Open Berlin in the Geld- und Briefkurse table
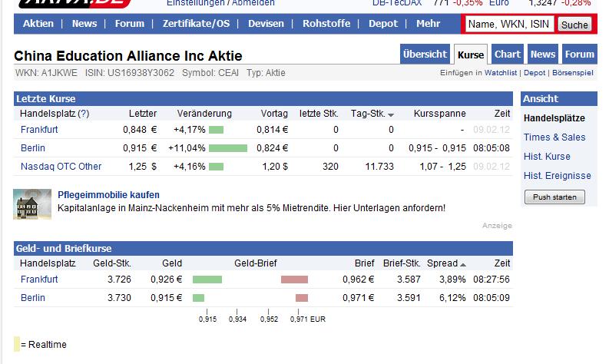The width and height of the screenshot is (609, 364). pos(33,297)
